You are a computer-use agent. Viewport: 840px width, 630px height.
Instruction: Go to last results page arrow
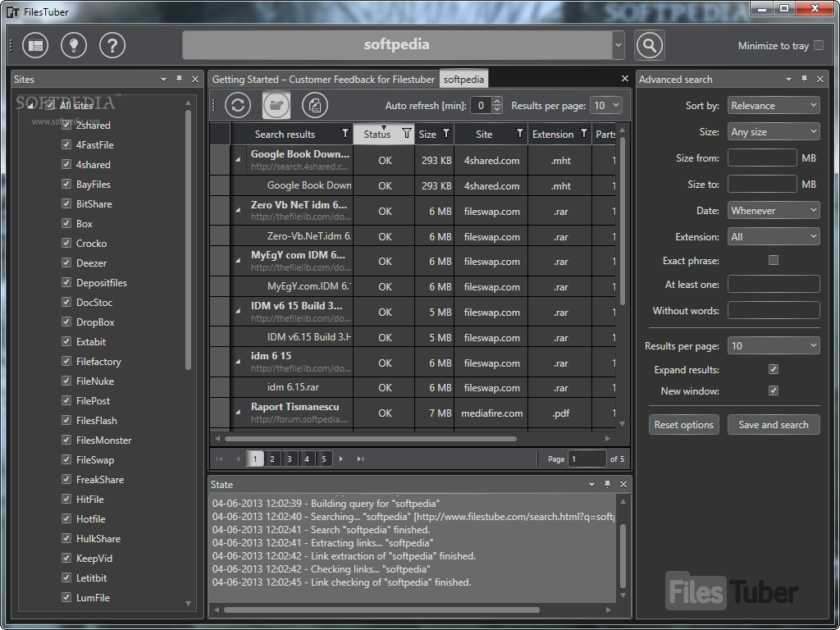(x=361, y=459)
